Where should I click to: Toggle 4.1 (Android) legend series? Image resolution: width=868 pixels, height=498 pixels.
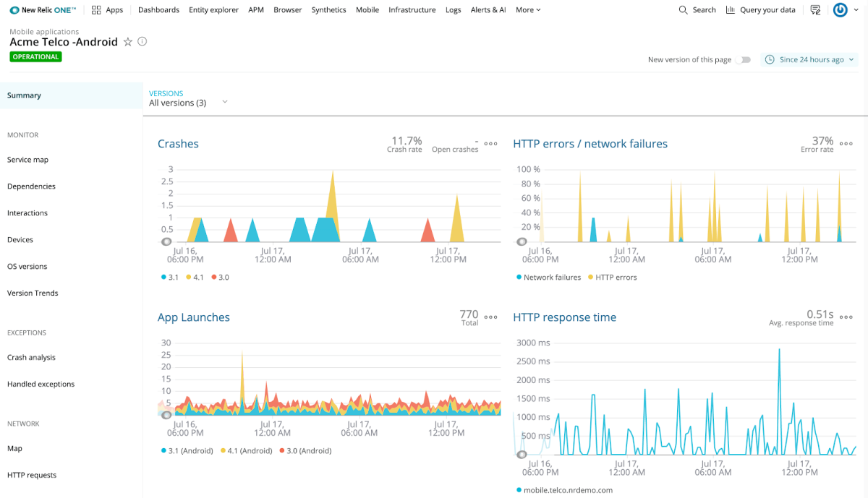246,451
